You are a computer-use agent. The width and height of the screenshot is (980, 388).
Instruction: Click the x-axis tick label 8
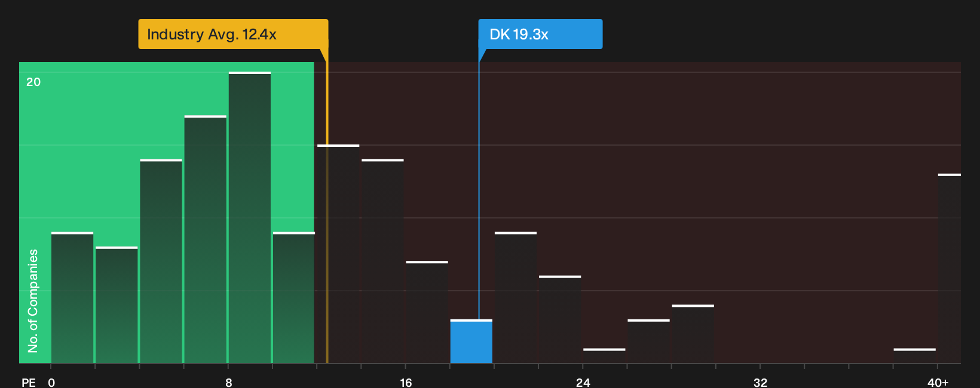(x=229, y=383)
